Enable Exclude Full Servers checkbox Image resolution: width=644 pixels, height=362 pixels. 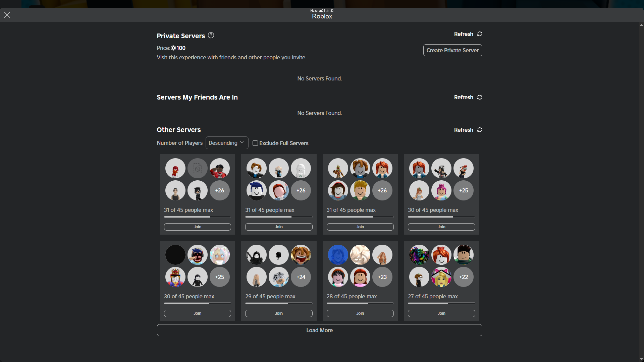pyautogui.click(x=255, y=143)
